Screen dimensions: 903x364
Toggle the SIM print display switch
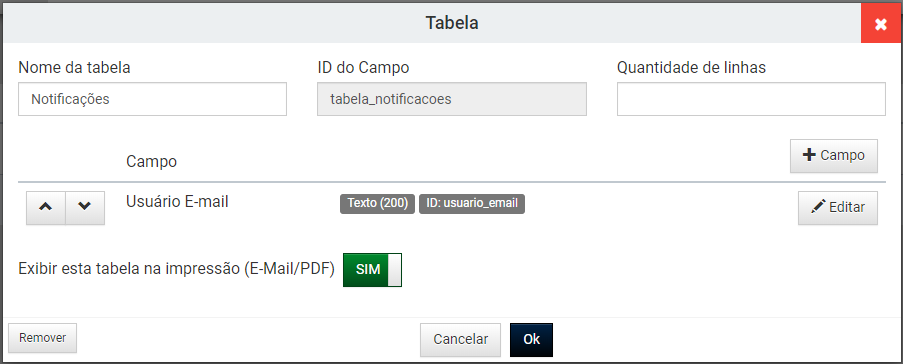click(x=372, y=270)
